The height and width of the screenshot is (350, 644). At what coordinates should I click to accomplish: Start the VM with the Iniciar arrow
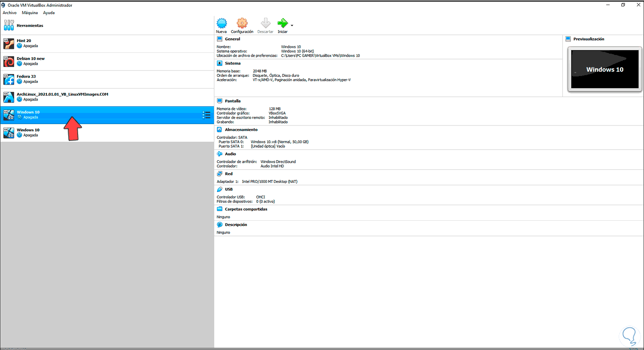[x=283, y=23]
